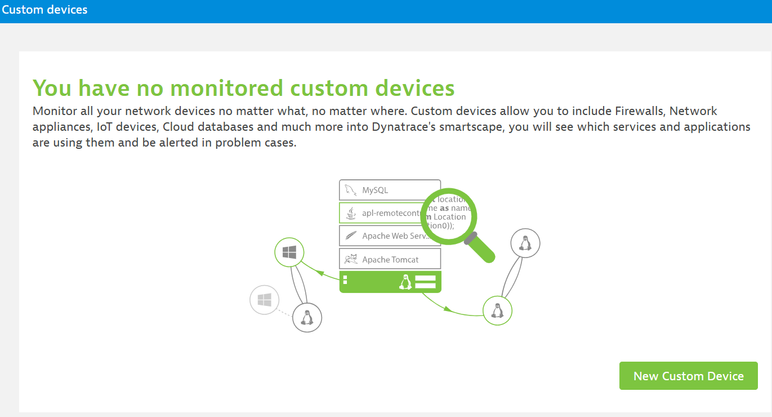Click the faded grey Windows host icon
This screenshot has height=417, width=772.
[x=264, y=300]
